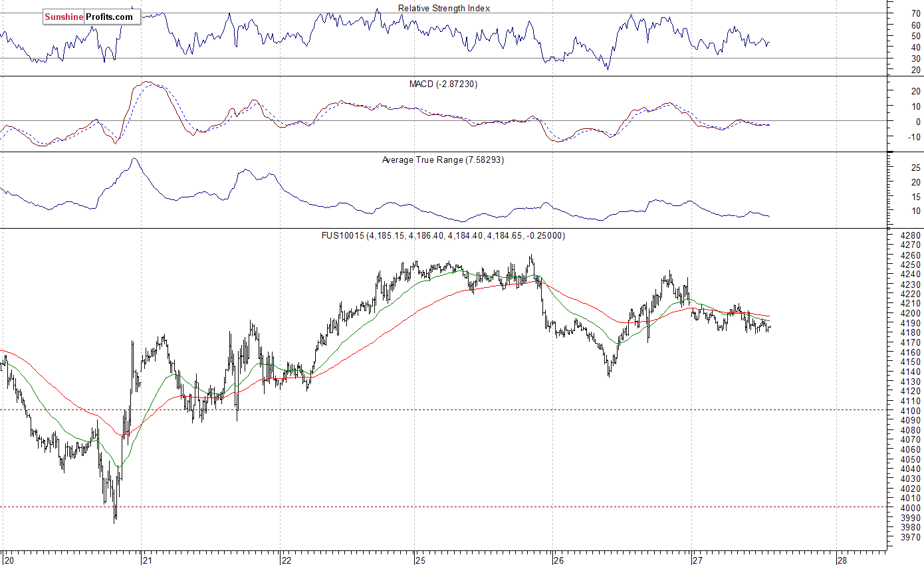
Task: Click date label 26 on time axis
Action: coord(559,560)
